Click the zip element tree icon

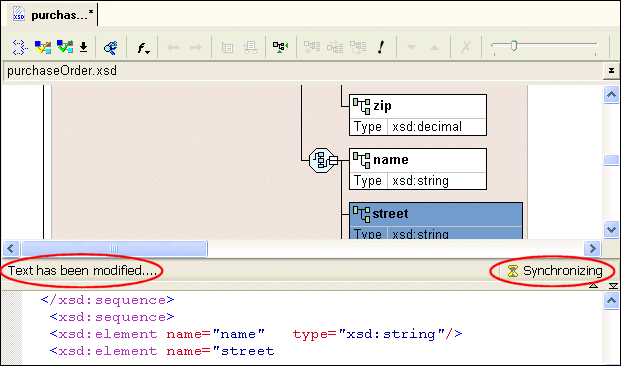point(361,106)
